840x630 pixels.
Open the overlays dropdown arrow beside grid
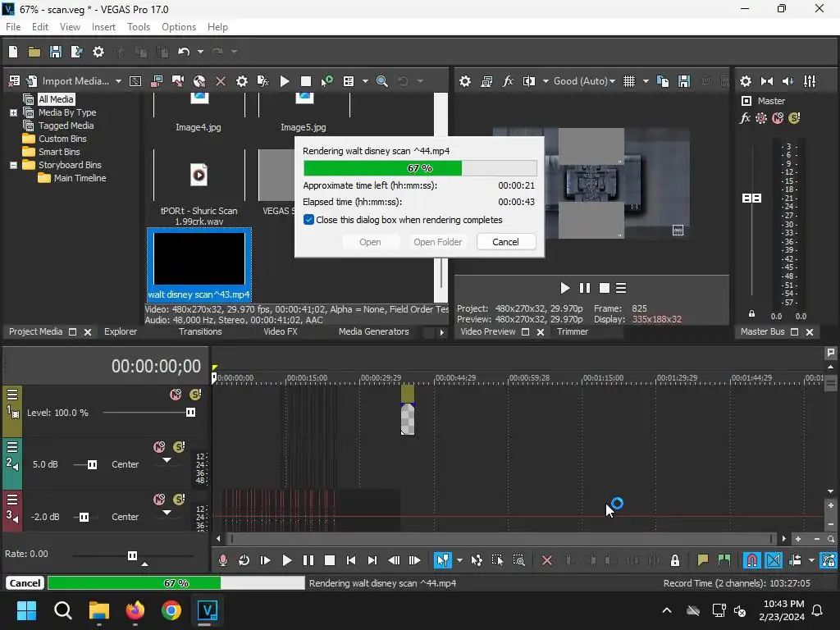646,81
